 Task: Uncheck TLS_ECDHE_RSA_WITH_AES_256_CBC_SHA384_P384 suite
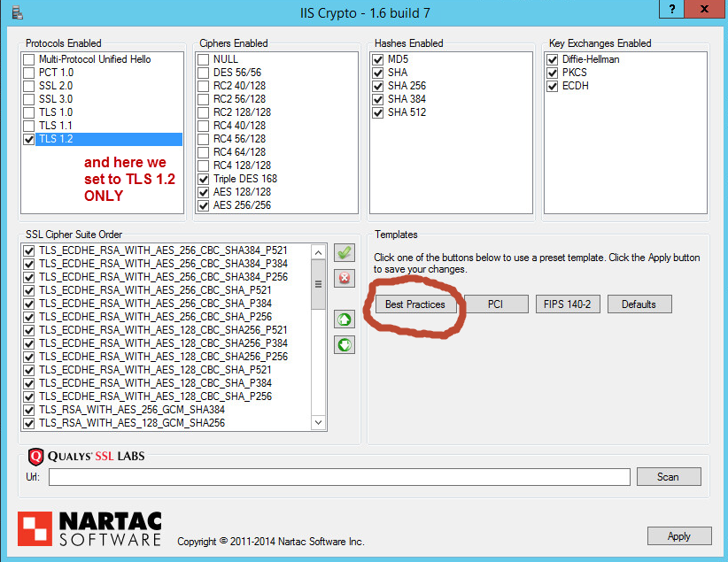29,264
